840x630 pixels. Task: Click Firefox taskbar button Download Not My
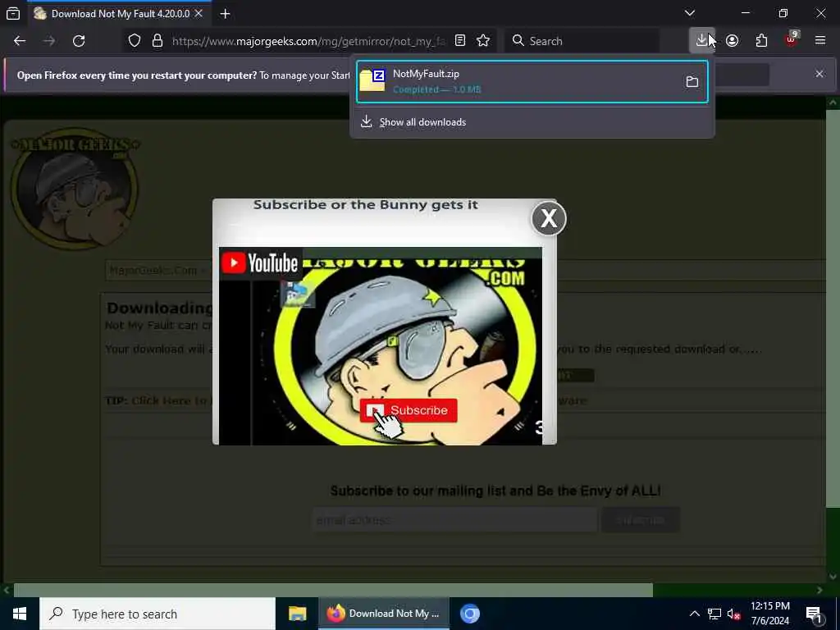click(384, 614)
